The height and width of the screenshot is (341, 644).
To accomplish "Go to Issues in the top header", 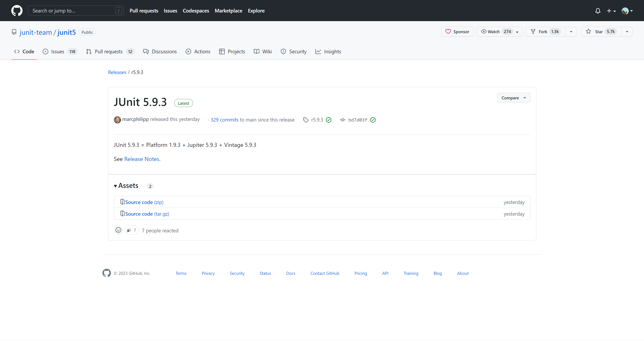I will (170, 11).
